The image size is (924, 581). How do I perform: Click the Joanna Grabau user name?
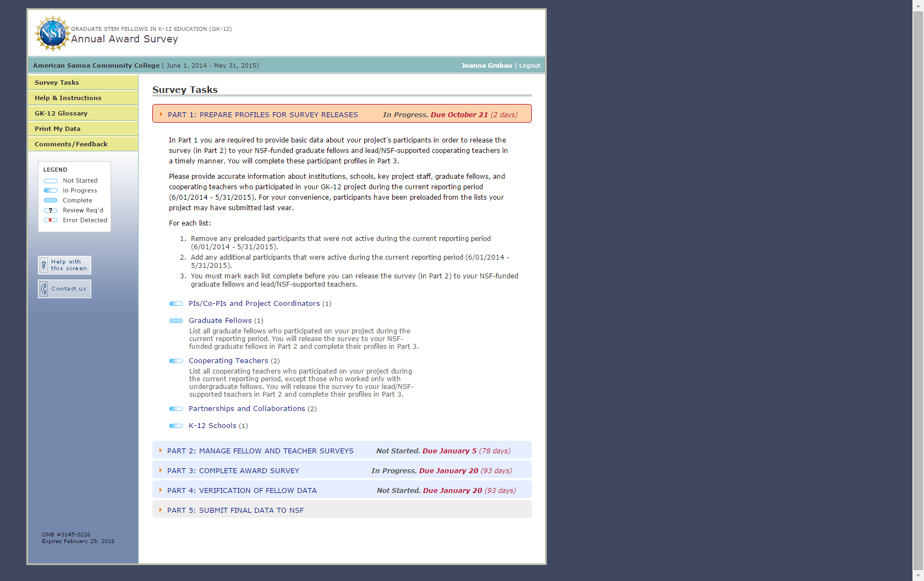tap(486, 65)
